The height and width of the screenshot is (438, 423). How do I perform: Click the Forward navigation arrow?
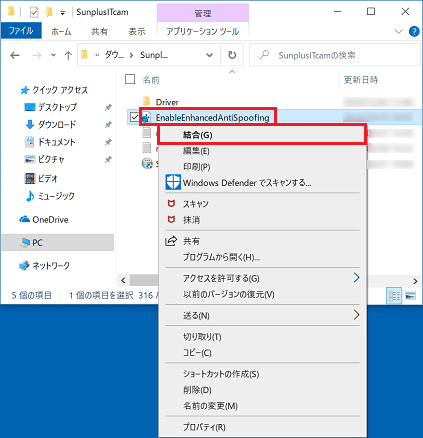[x=37, y=55]
